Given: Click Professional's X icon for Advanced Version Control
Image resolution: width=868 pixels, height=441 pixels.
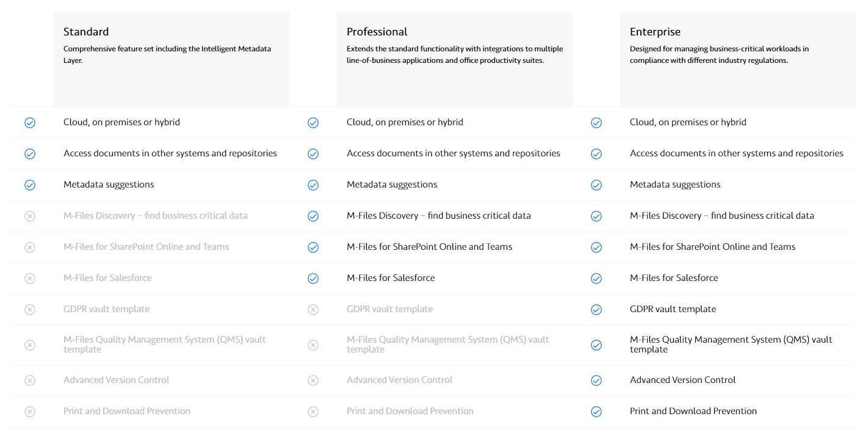Looking at the screenshot, I should pyautogui.click(x=313, y=381).
